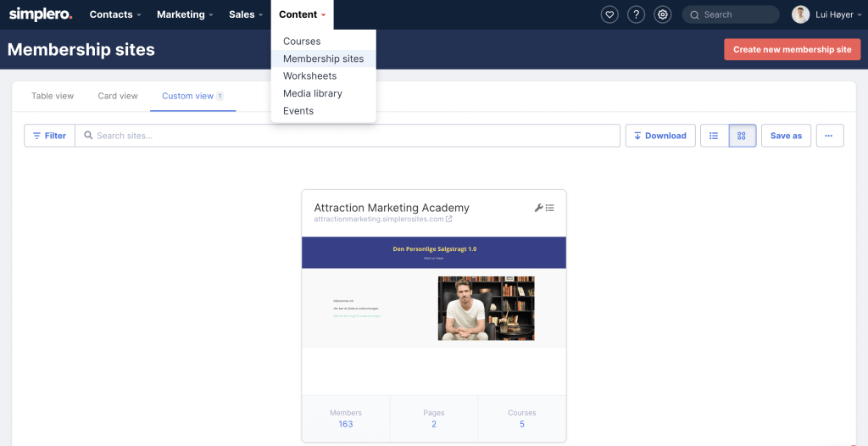Click the user avatar picture

click(800, 15)
